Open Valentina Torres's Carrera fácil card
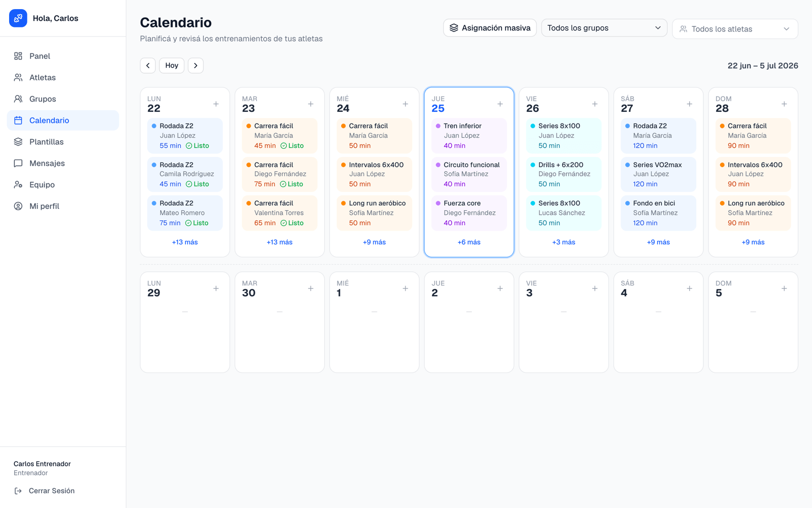The width and height of the screenshot is (812, 508). (x=280, y=213)
